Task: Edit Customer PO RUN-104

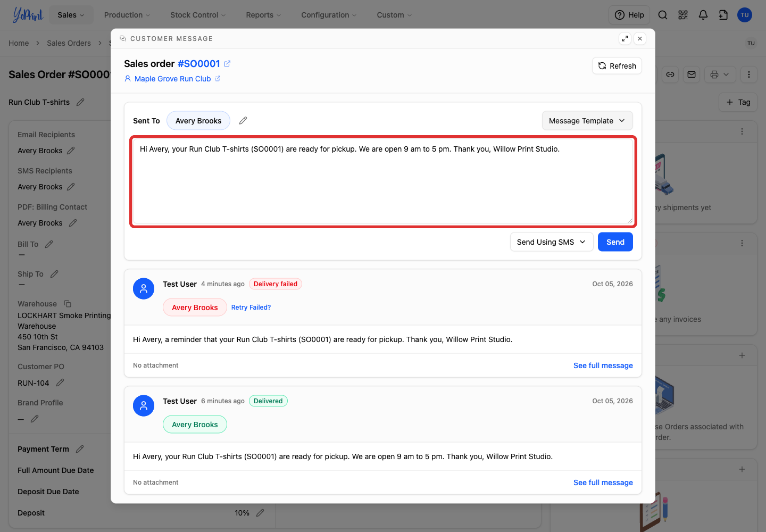Action: coord(60,383)
